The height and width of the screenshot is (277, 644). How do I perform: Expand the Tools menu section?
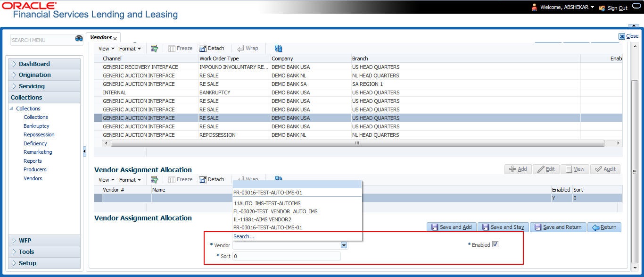click(x=44, y=252)
